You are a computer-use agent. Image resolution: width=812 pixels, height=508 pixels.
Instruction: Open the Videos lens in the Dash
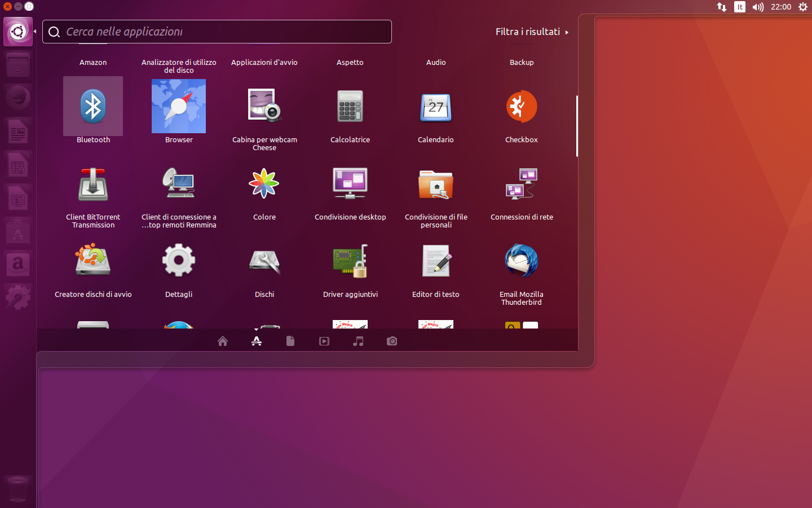tap(324, 341)
